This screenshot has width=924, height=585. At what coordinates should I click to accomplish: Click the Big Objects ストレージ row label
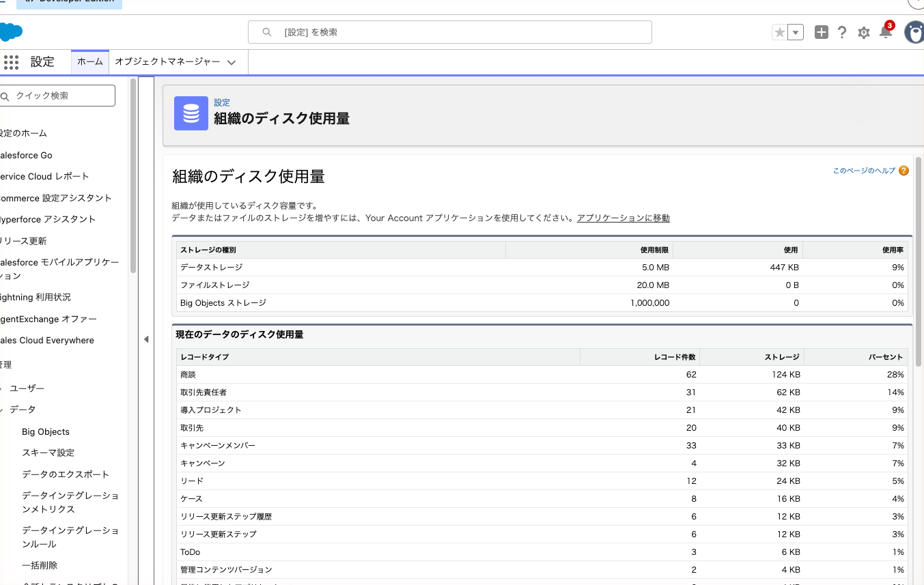click(223, 303)
